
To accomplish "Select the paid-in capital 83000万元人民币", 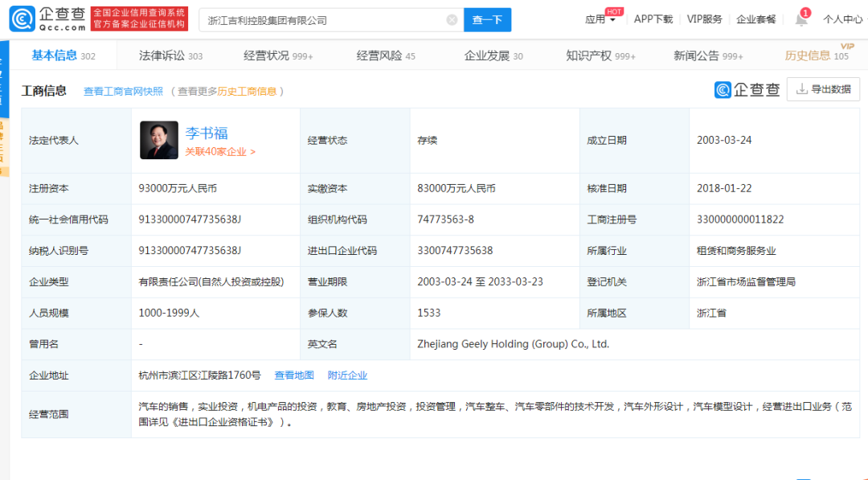I will (x=457, y=189).
